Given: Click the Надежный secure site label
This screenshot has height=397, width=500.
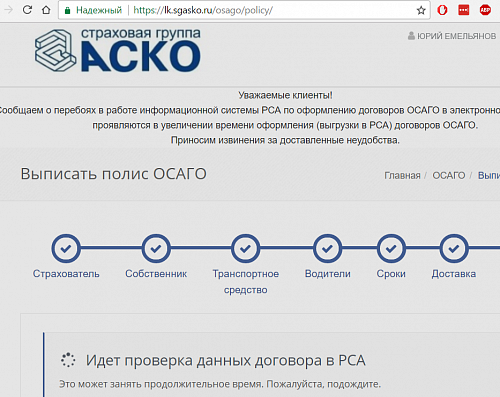Looking at the screenshot, I should coord(99,10).
